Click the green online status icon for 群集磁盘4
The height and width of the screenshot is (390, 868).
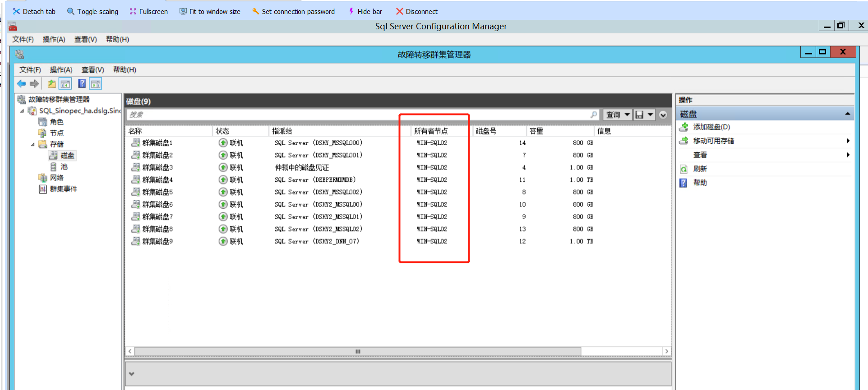223,180
